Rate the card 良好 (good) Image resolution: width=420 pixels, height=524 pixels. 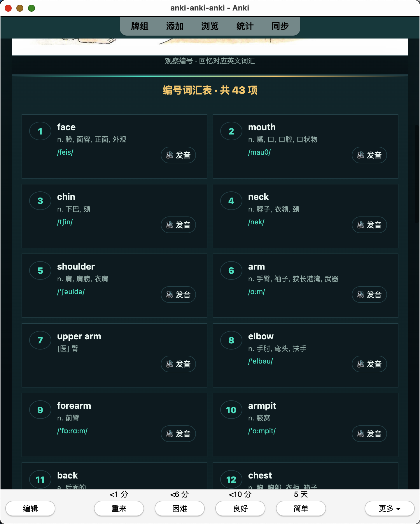[x=240, y=509]
